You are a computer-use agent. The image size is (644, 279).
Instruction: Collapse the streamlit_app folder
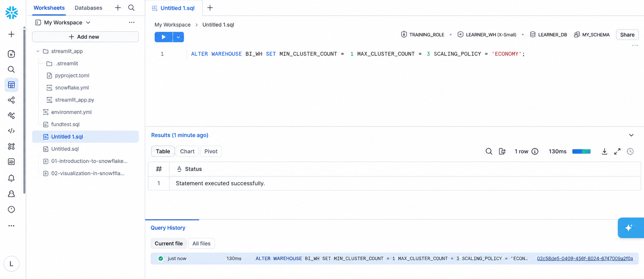pos(38,51)
